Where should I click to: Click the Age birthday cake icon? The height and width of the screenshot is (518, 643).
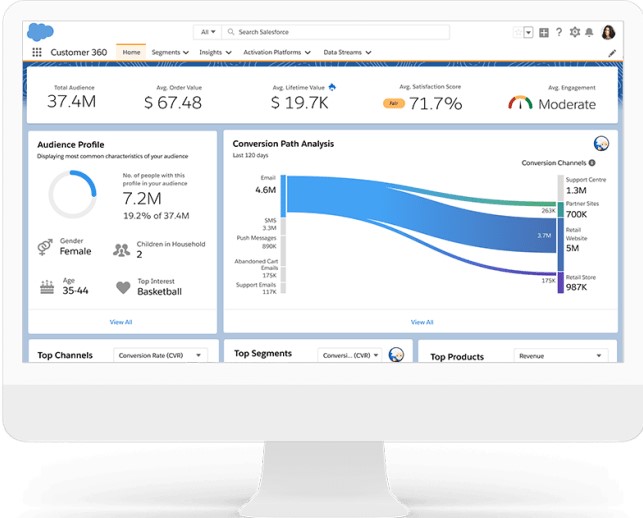click(47, 287)
